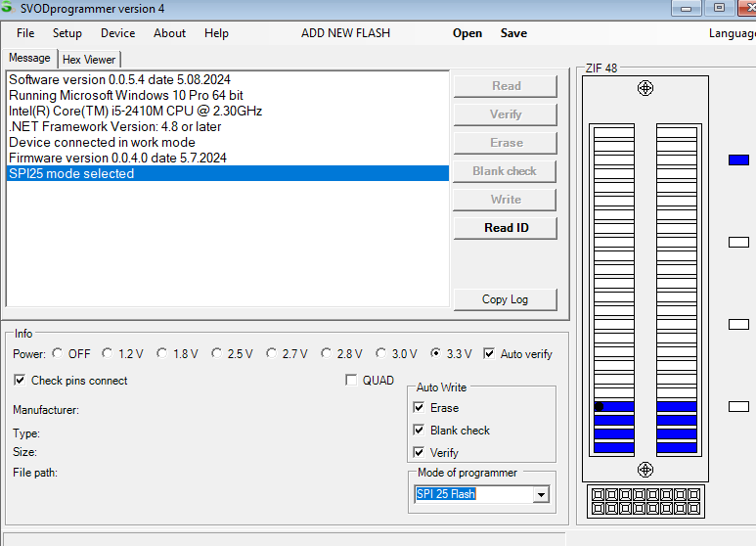Switch to the Message tab
Screen dimensions: 756x546
pyautogui.click(x=29, y=58)
